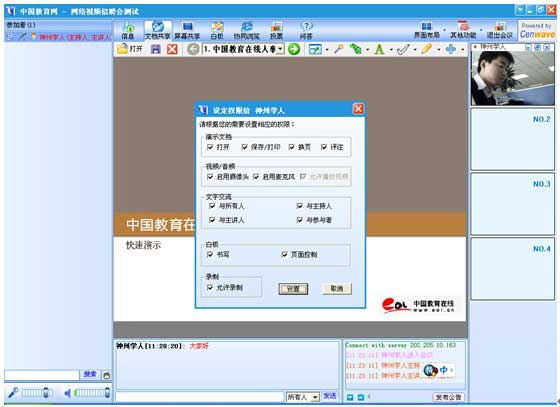Expand the page selection dropdown
560x407 pixels.
[x=281, y=49]
